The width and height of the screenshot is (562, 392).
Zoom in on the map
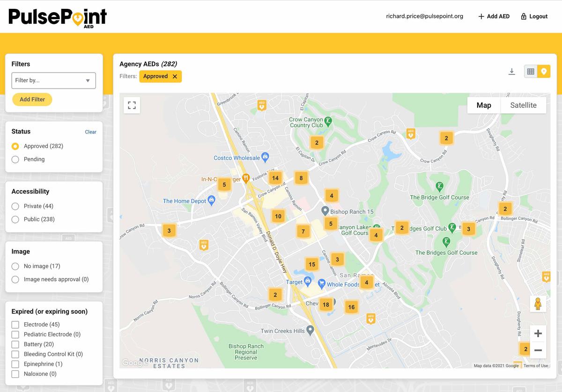[x=538, y=333]
